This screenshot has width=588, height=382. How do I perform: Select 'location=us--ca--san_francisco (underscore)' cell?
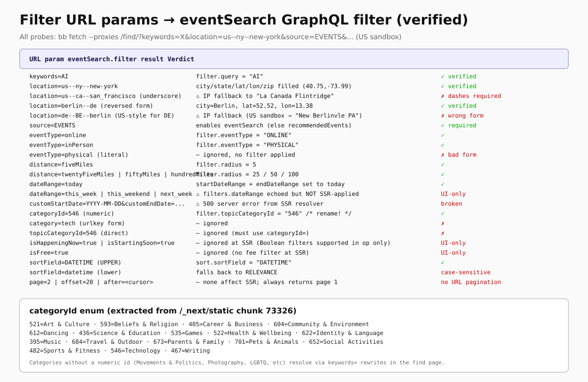(x=105, y=96)
